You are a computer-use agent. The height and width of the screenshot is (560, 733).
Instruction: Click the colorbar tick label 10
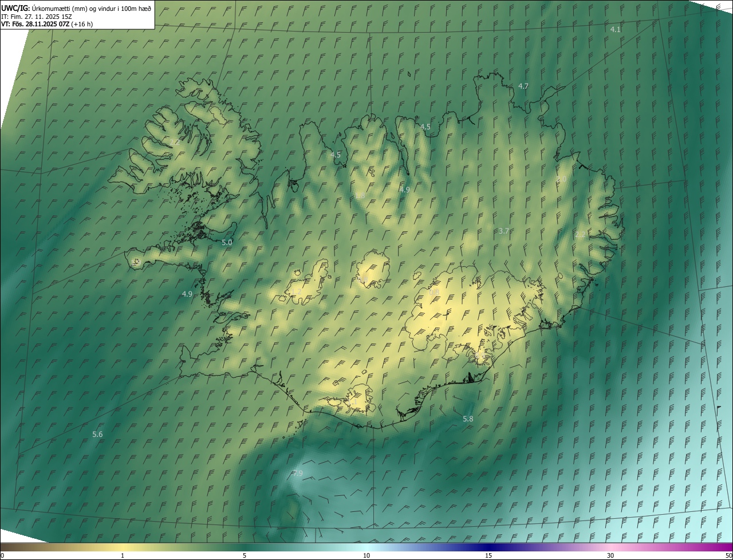click(366, 555)
